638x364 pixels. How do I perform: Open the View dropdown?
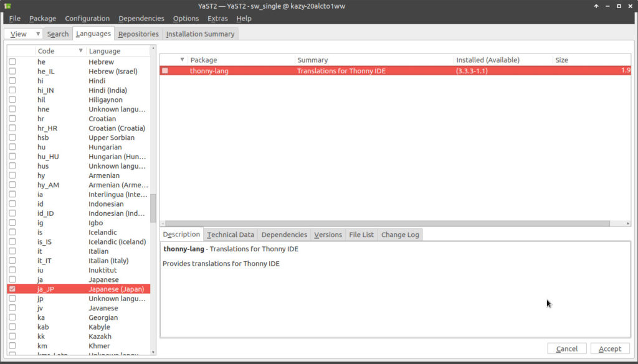24,34
